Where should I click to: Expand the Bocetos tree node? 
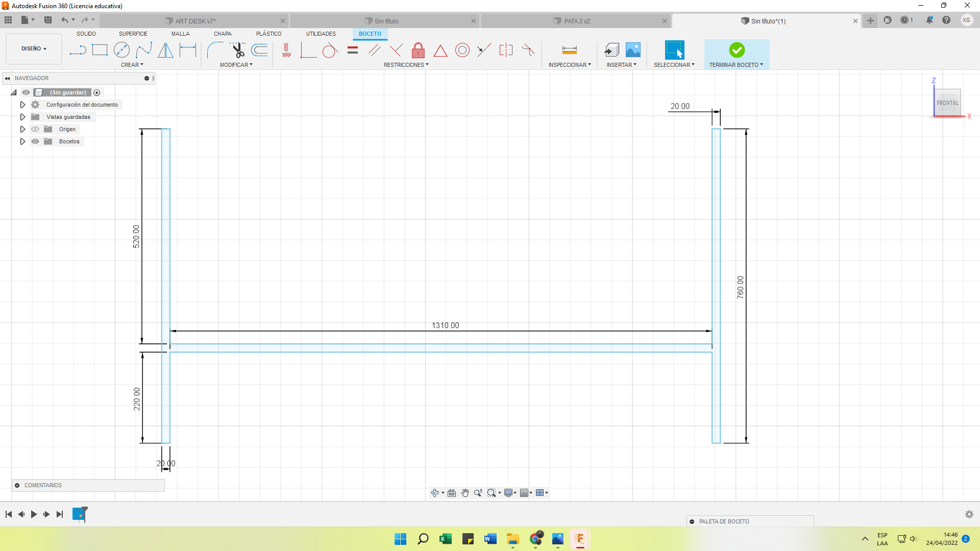click(x=22, y=141)
